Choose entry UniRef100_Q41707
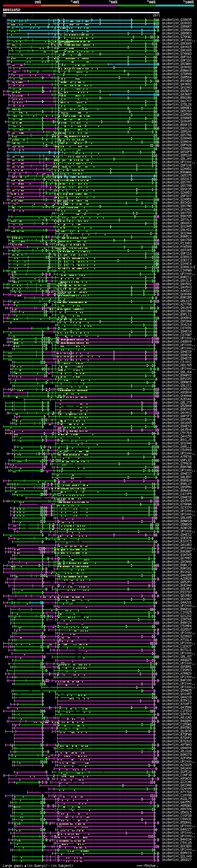Screen dimensions: 197x868 pos(177,101)
